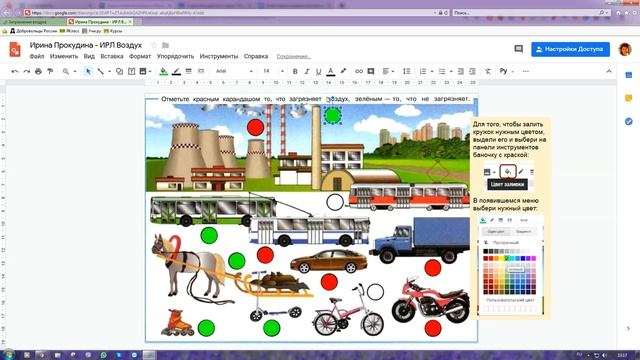Select the selected green circle near chimney
This screenshot has height=360, width=640.
(x=332, y=116)
